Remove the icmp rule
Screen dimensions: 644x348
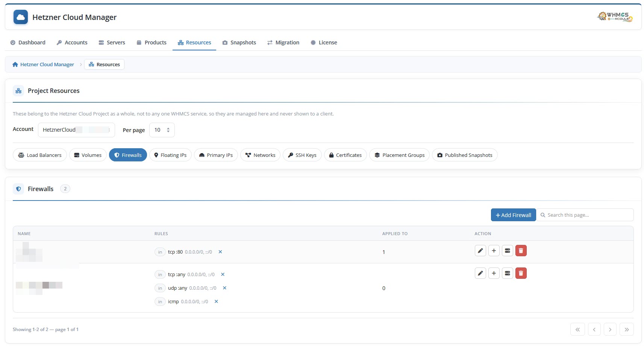[216, 301]
